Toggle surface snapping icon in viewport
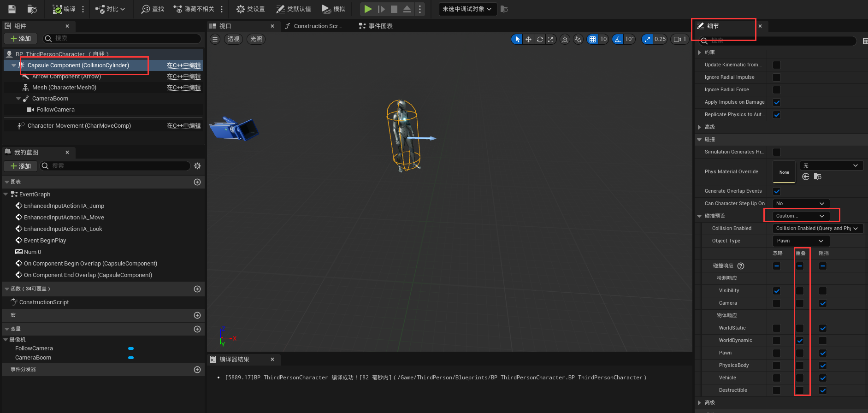 tap(578, 39)
